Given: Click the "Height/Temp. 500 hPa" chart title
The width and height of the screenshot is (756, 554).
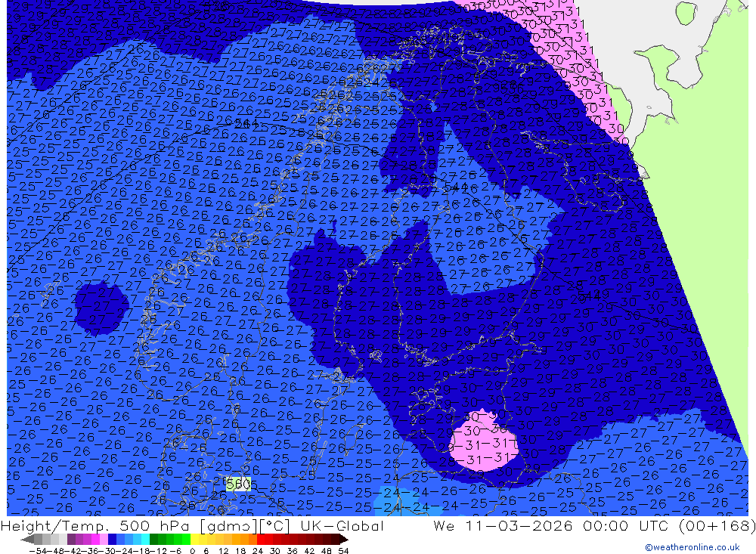Looking at the screenshot, I should (94, 525).
